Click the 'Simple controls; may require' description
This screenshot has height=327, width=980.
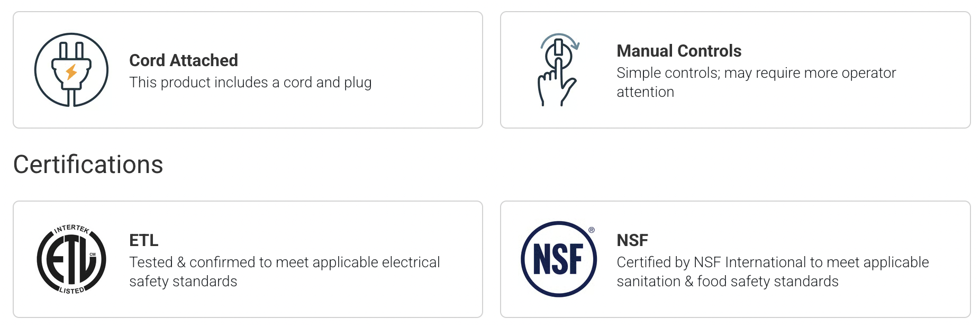click(756, 73)
